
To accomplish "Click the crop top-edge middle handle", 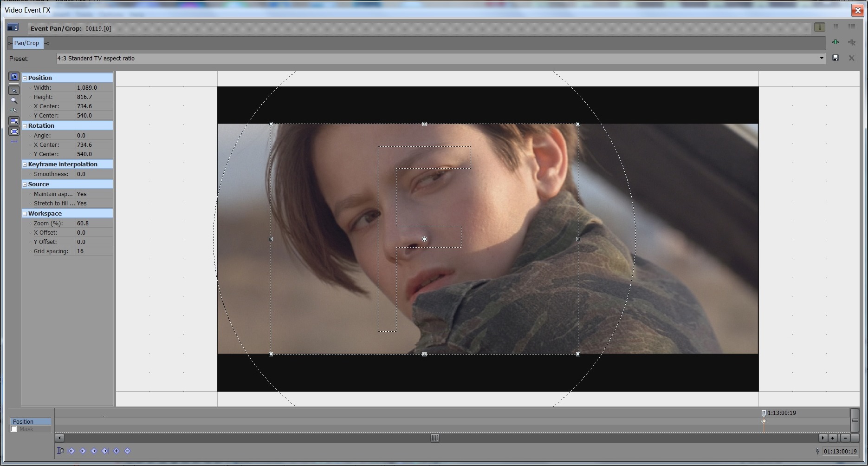I will pos(424,124).
